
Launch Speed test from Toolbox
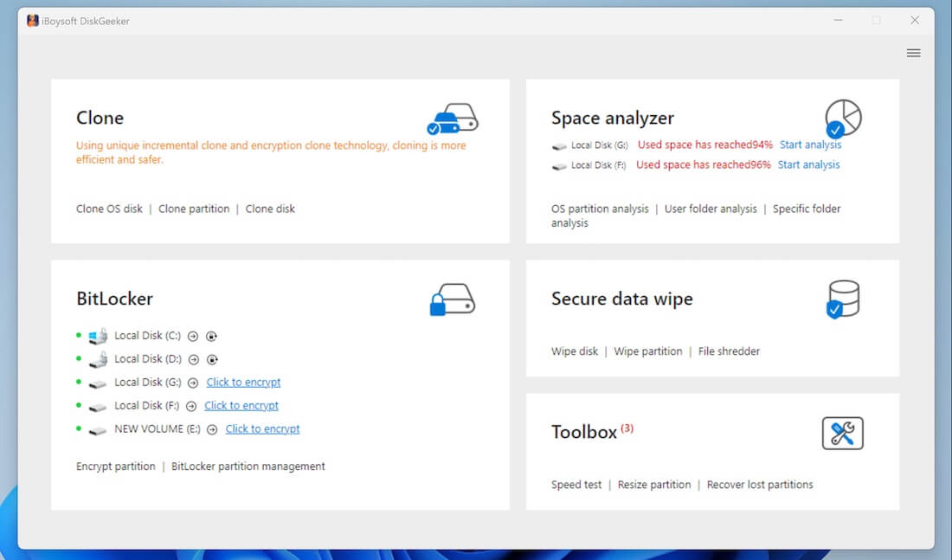(x=576, y=485)
